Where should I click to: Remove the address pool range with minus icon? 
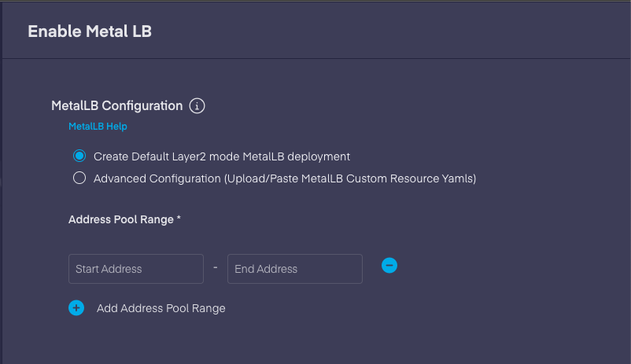click(389, 266)
